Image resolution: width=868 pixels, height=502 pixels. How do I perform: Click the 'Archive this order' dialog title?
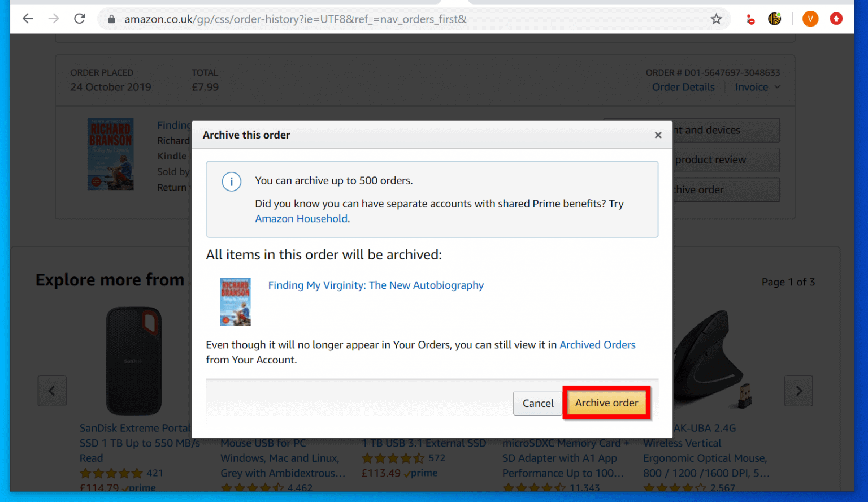tap(246, 135)
